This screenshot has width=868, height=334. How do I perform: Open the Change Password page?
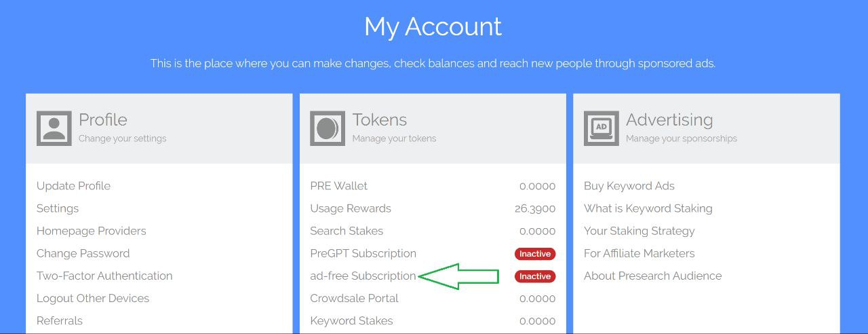(83, 253)
